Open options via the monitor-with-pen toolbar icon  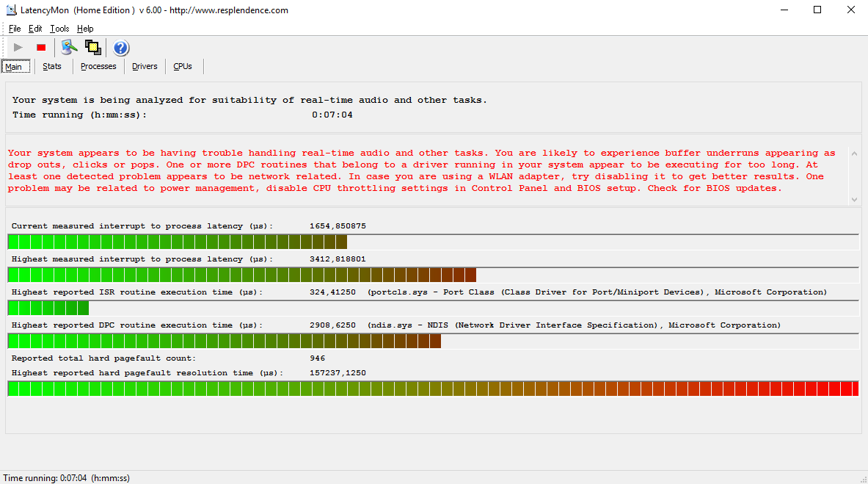pyautogui.click(x=69, y=48)
